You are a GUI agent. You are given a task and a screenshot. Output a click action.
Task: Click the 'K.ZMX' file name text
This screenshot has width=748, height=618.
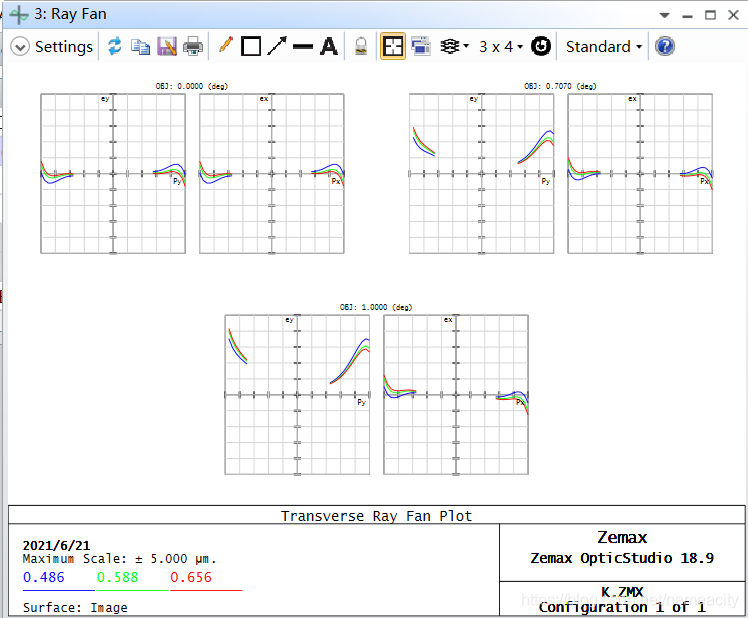[622, 592]
